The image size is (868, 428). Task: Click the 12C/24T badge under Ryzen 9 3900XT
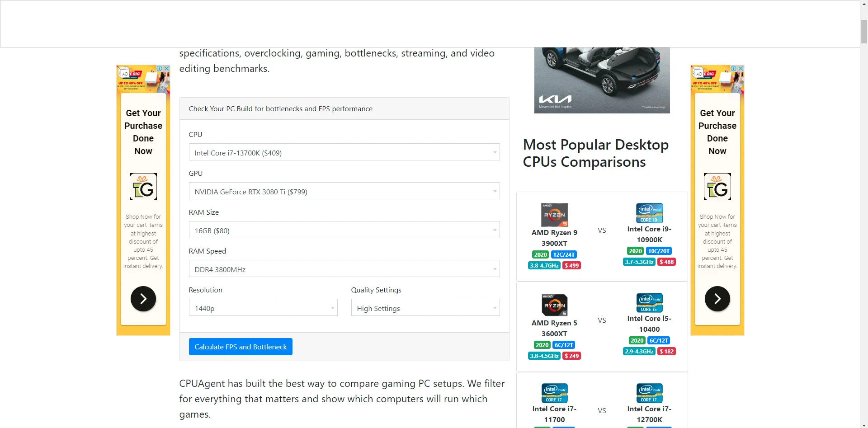pyautogui.click(x=564, y=254)
